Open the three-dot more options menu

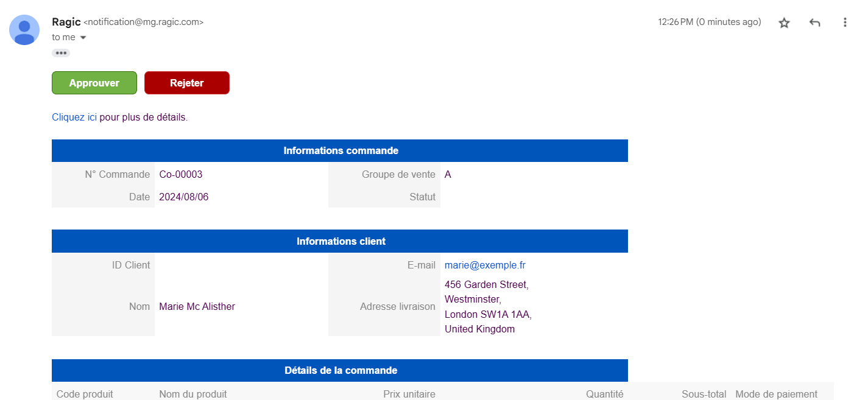tap(845, 23)
